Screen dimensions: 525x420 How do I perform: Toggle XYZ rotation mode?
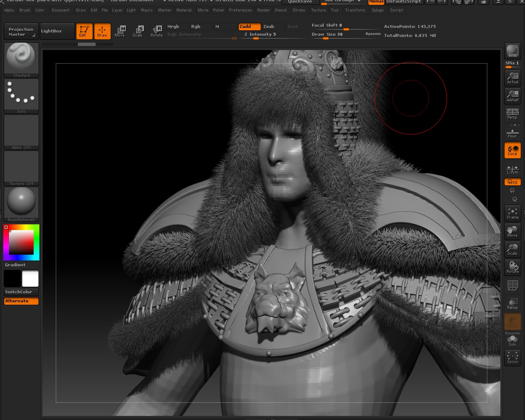[x=512, y=182]
